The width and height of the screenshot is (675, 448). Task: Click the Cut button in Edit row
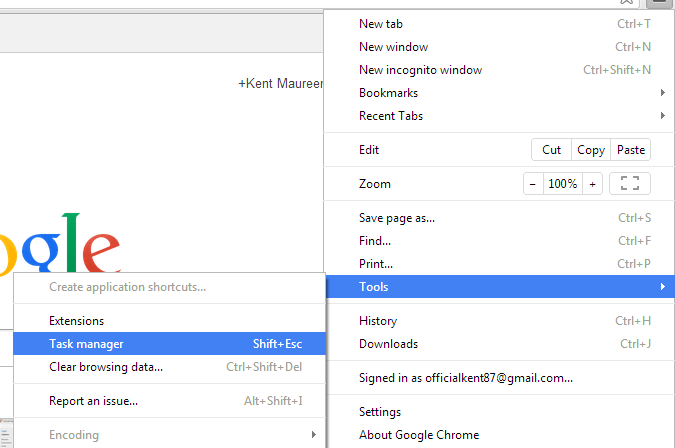(551, 150)
